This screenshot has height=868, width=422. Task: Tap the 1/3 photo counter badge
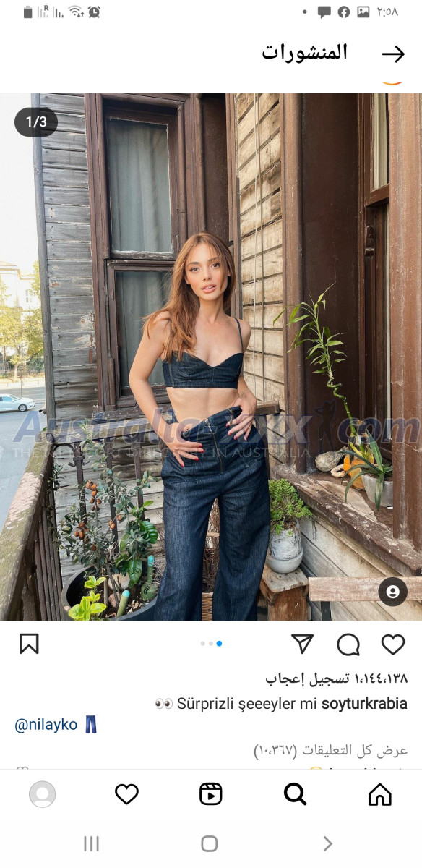pyautogui.click(x=36, y=122)
